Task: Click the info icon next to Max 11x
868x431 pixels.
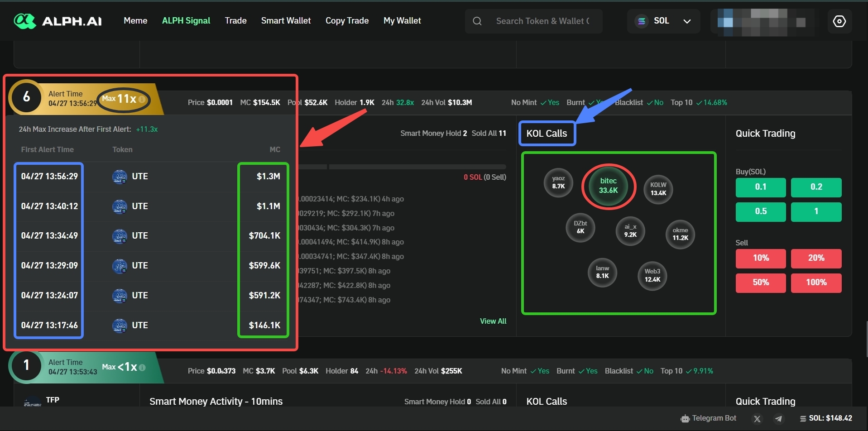Action: [x=142, y=99]
